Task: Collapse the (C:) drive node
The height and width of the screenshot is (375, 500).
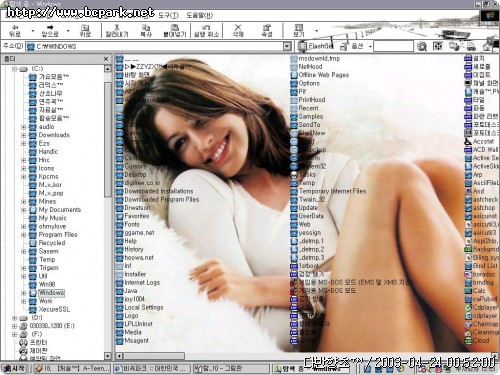Action: coord(14,69)
